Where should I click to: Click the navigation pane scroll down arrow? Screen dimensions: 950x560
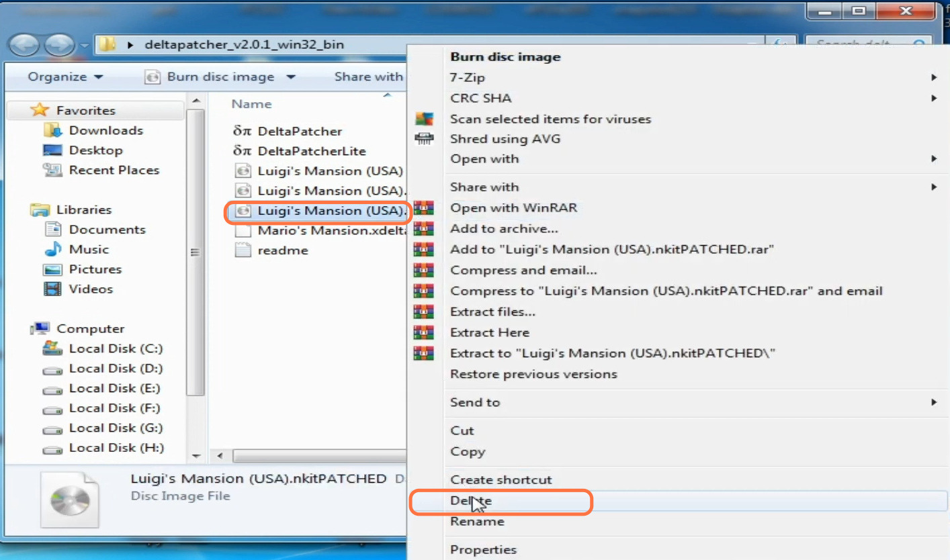[x=196, y=457]
